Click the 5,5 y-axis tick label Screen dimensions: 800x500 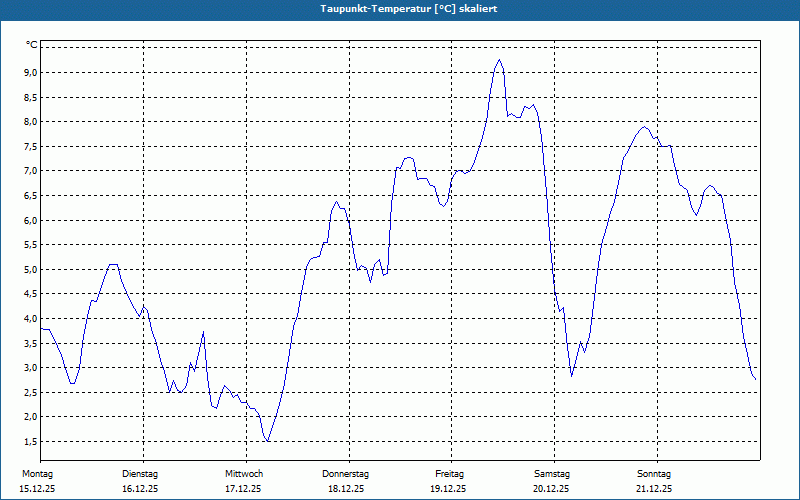(31, 244)
